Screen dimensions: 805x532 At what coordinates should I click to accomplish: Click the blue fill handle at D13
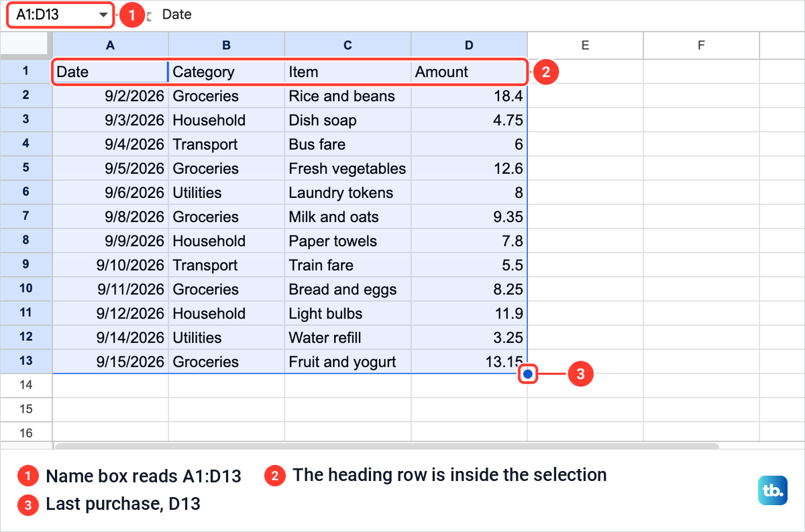[x=527, y=374]
